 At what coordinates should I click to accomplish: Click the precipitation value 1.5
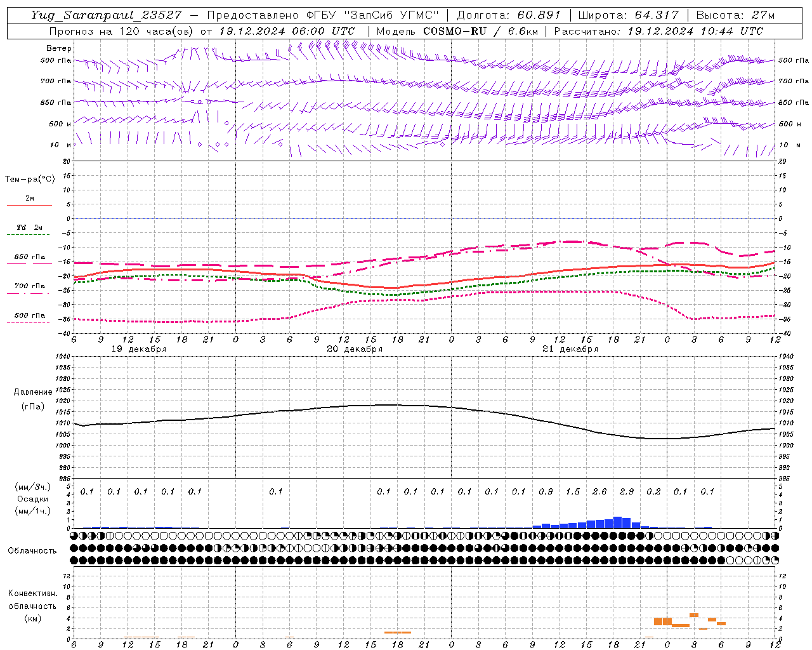[x=573, y=491]
